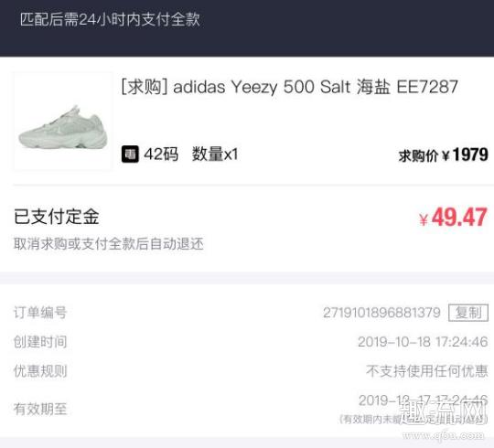Tap the 求购价 ¥1979 price label
494x448 pixels.
[x=444, y=155]
